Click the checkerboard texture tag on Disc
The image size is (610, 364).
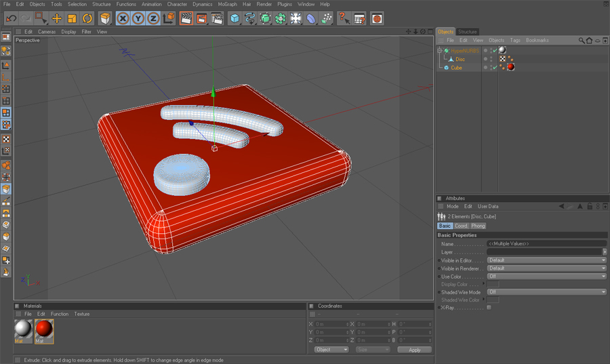click(503, 59)
